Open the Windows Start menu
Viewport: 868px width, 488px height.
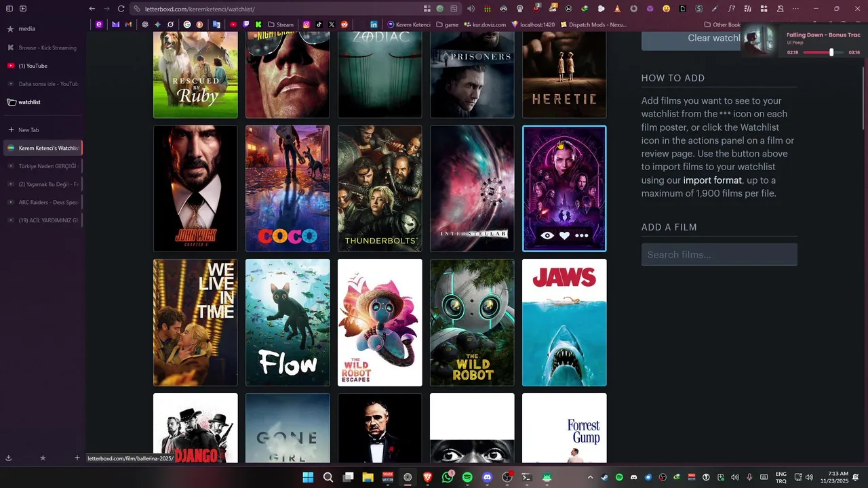[x=308, y=477]
